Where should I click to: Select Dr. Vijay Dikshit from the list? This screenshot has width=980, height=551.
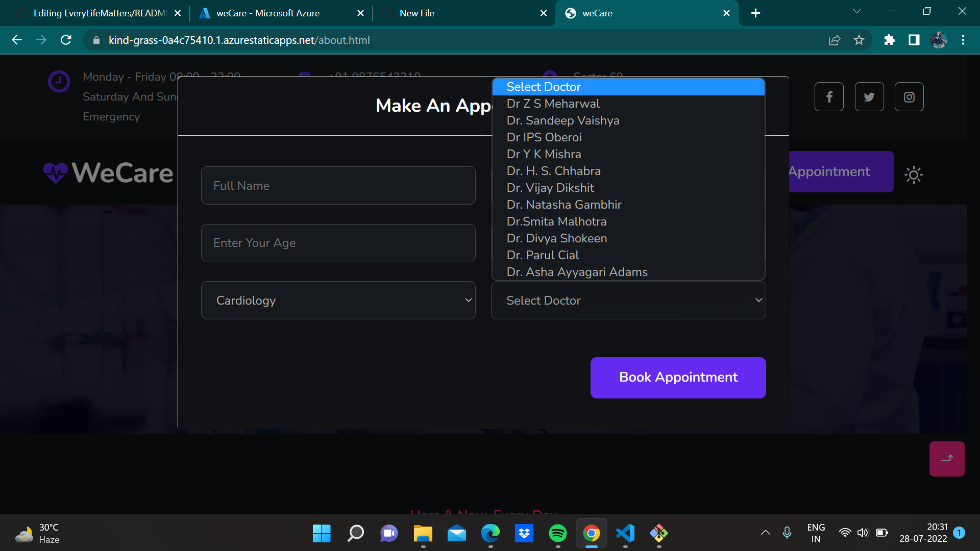click(550, 188)
